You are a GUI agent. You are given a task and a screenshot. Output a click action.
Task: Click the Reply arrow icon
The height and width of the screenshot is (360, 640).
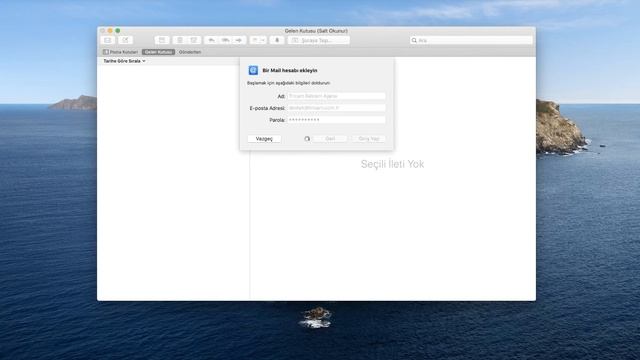(211, 40)
